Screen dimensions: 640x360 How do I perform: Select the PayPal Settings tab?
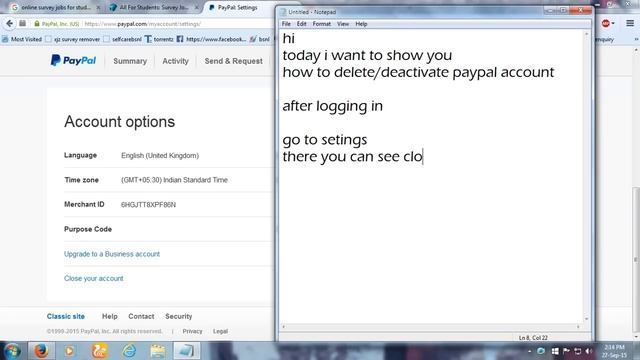(237, 7)
